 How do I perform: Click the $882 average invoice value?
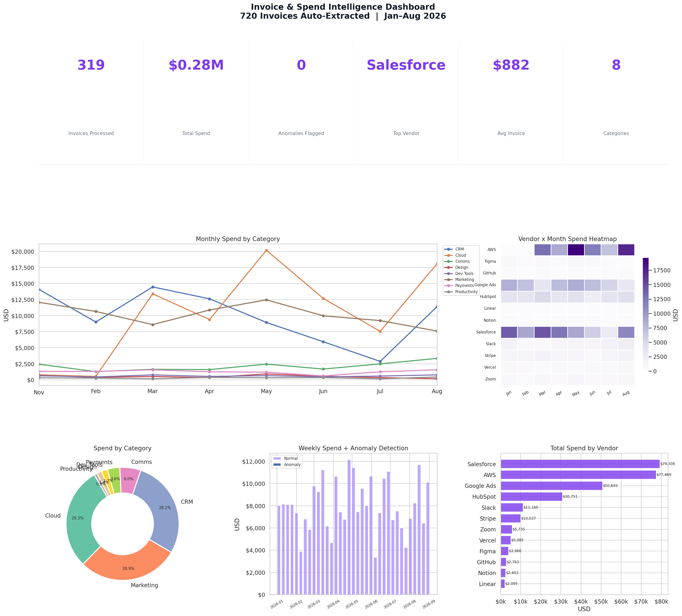pyautogui.click(x=511, y=65)
